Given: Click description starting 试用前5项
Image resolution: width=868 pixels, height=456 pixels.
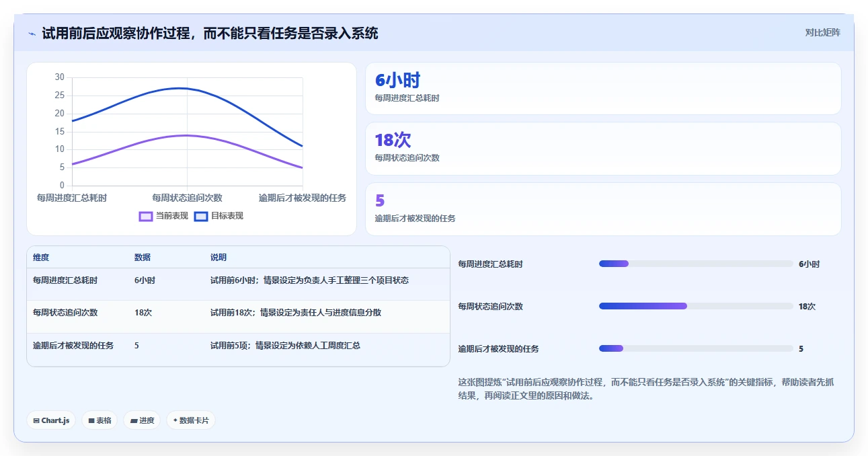Looking at the screenshot, I should (x=285, y=346).
